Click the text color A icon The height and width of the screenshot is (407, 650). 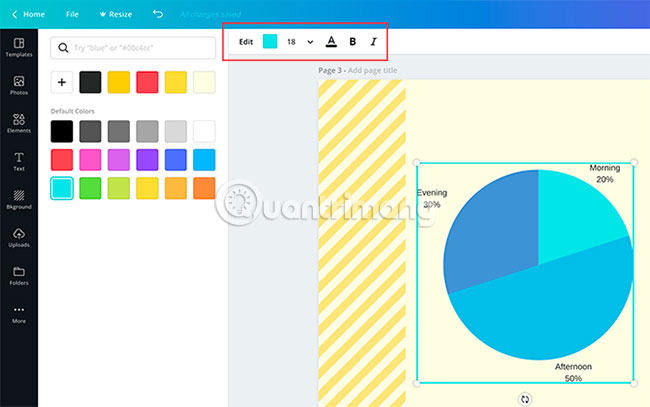(x=331, y=41)
